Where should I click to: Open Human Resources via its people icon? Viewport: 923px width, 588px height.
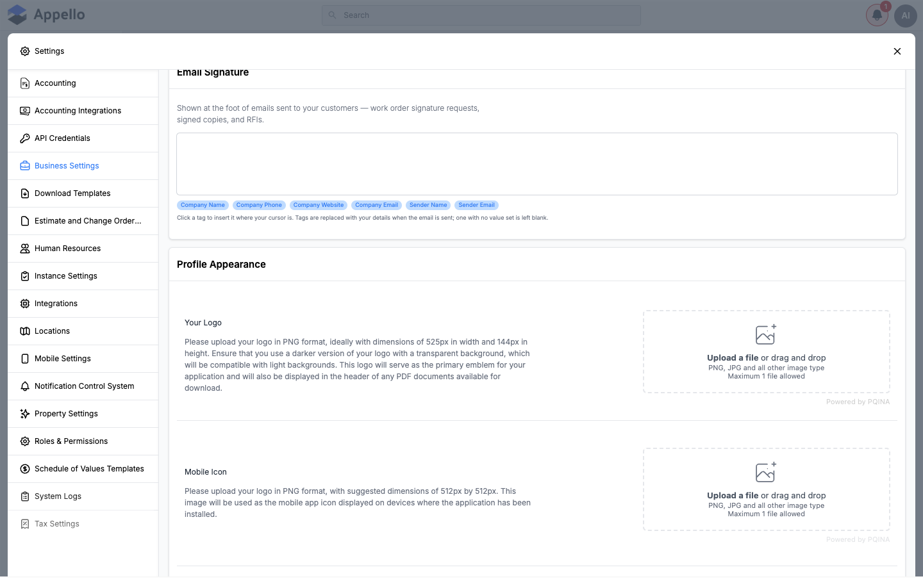click(25, 249)
